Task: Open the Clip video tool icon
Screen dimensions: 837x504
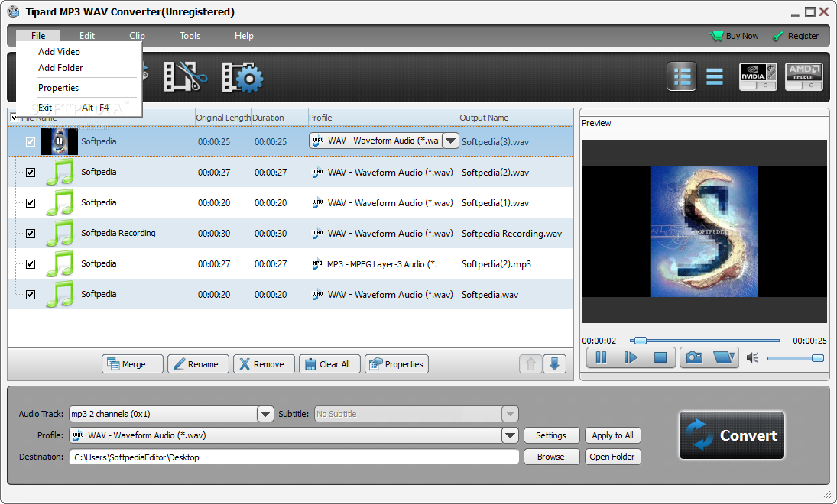Action: coord(185,77)
